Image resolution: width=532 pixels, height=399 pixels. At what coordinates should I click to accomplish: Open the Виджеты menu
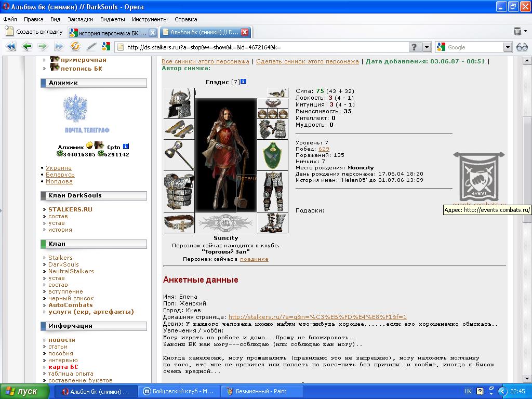(x=113, y=19)
